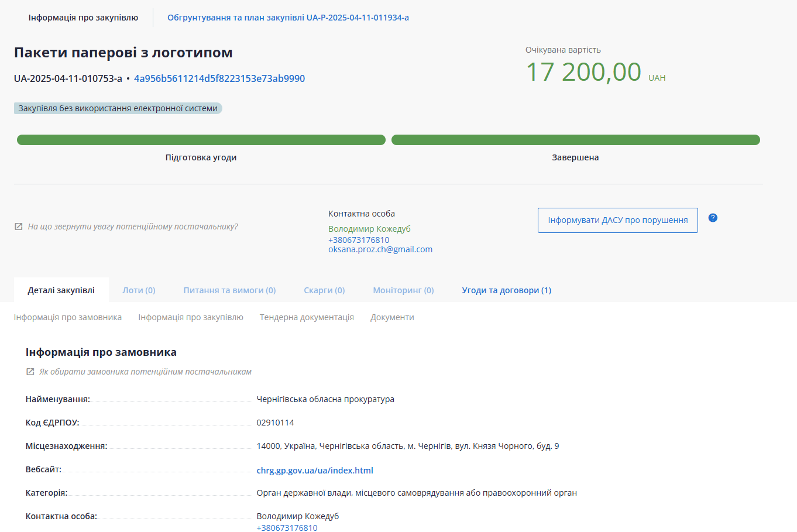Viewport: 797px width, 532px height.
Task: Click the Закупівля без використання електронної системи badge
Action: 118,108
